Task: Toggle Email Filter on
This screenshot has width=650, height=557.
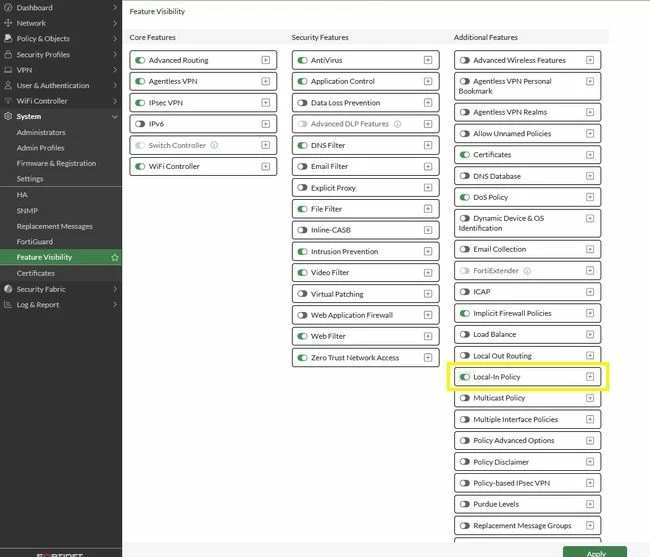Action: click(x=302, y=166)
